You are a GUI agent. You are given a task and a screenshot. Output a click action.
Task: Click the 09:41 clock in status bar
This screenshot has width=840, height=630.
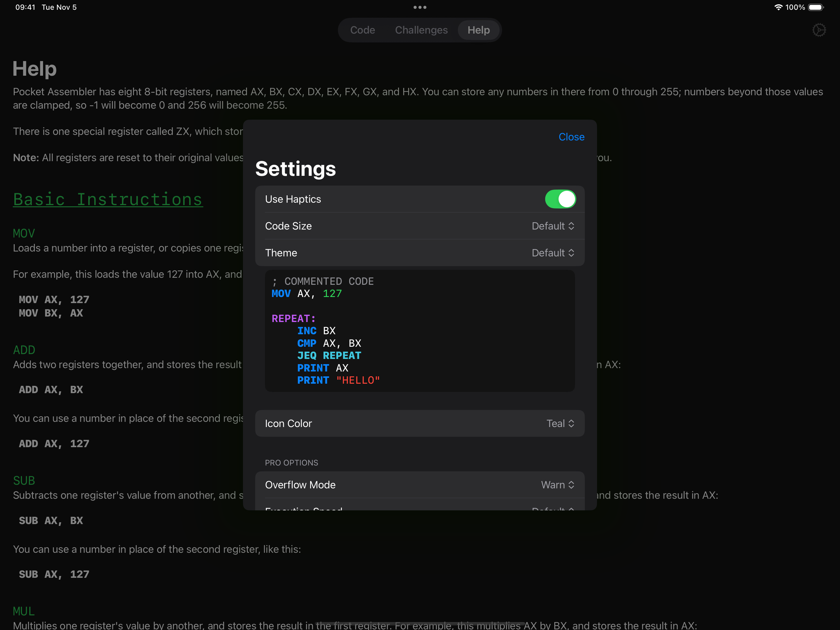pos(25,7)
